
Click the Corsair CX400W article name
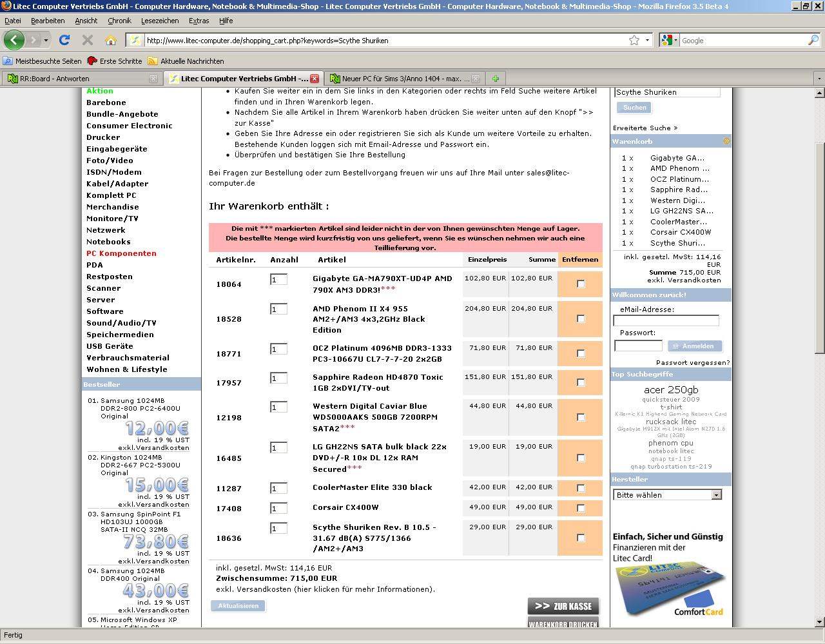(345, 507)
